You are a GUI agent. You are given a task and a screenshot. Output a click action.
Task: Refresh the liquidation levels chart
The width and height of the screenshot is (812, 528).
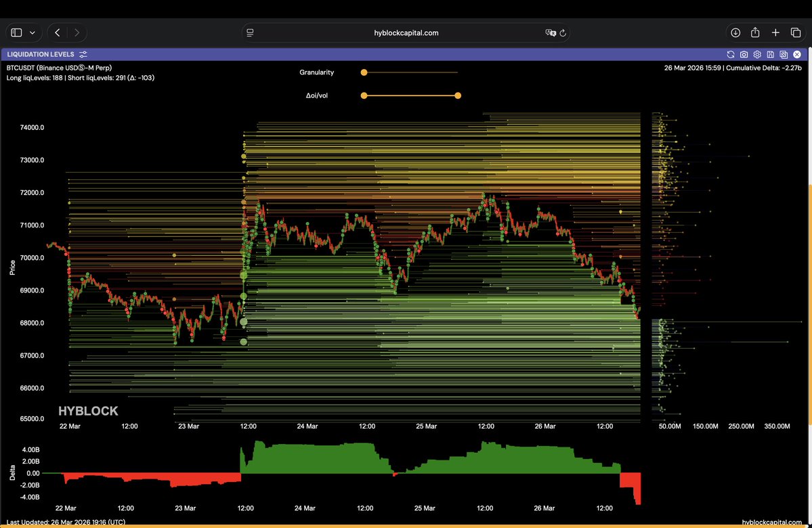tap(730, 54)
